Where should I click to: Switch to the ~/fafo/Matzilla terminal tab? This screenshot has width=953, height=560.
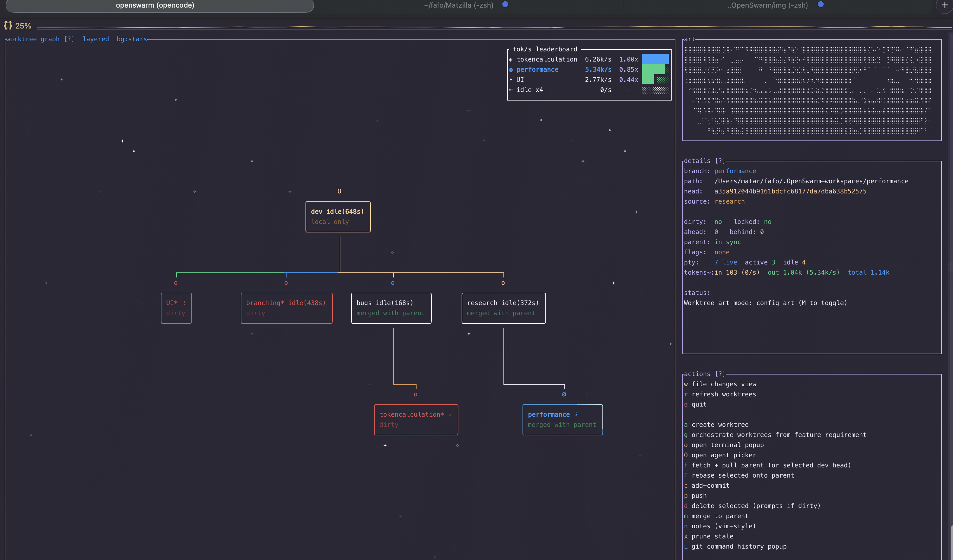click(x=458, y=5)
